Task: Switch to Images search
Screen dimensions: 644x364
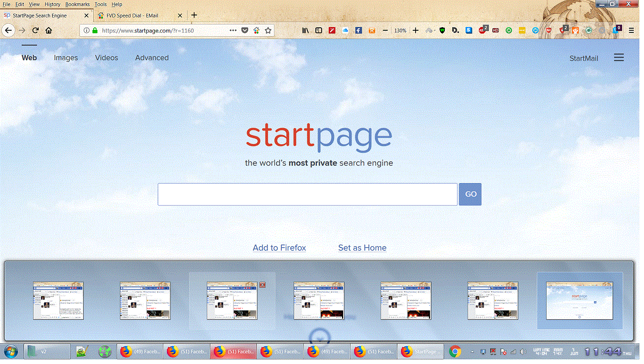Action: (x=66, y=57)
